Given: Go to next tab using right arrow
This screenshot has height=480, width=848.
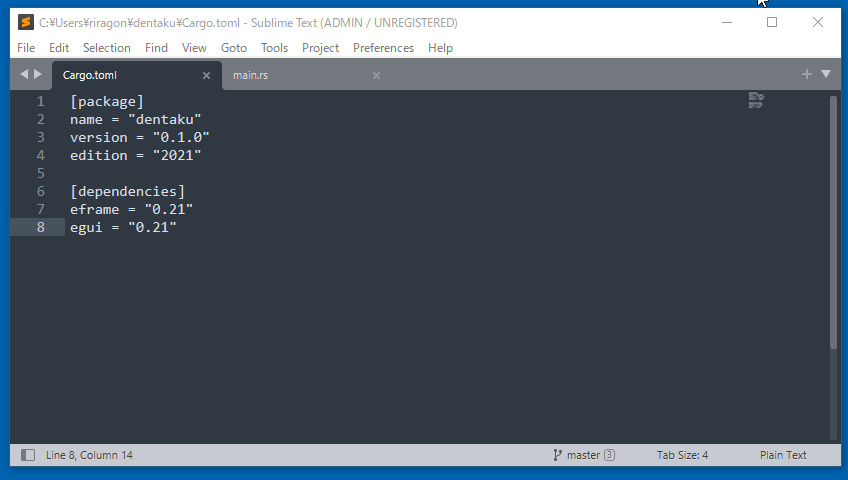Looking at the screenshot, I should 38,74.
